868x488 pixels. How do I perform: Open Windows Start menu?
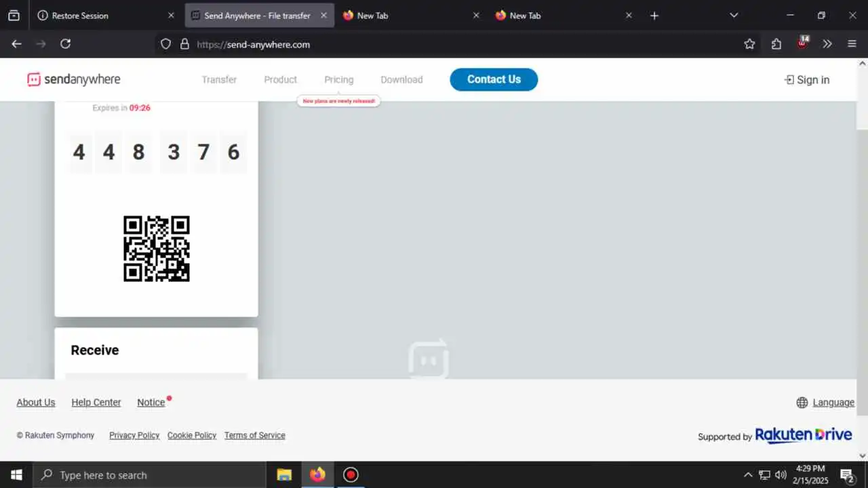(x=16, y=475)
